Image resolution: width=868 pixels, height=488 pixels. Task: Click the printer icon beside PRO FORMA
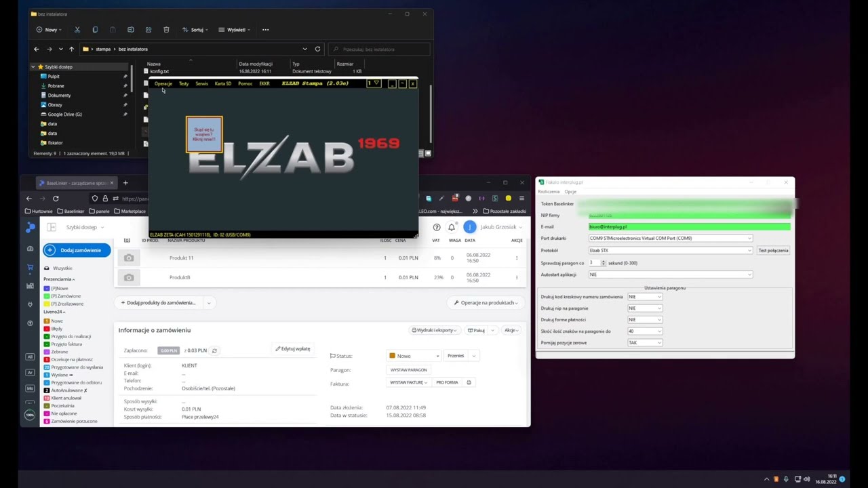point(469,382)
